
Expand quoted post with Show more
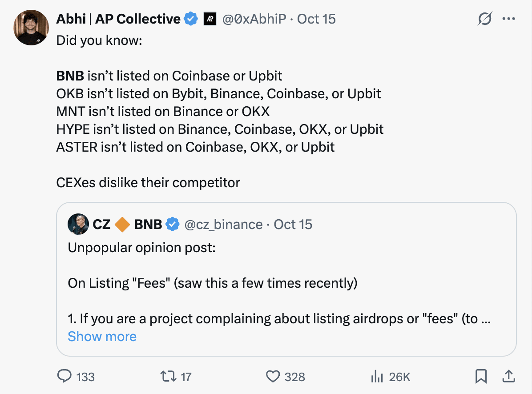[102, 336]
